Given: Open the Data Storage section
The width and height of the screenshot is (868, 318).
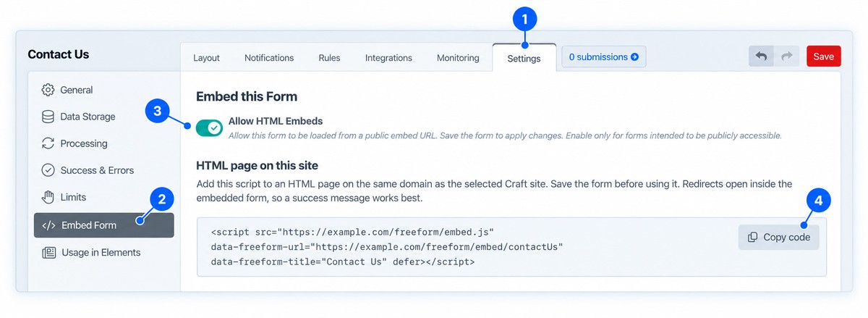Looking at the screenshot, I should 103,117.
